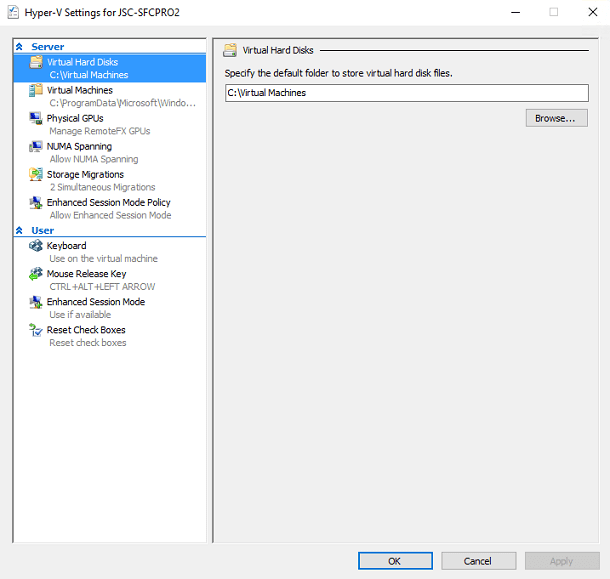Click 'Use on the virtual machine' subtitle
This screenshot has width=610, height=579.
(x=103, y=259)
